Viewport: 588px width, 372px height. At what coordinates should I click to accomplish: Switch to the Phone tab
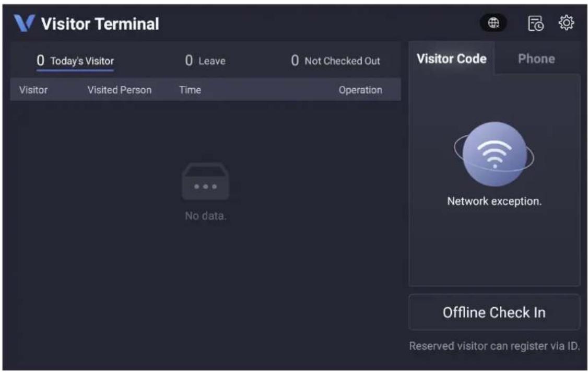coord(536,59)
